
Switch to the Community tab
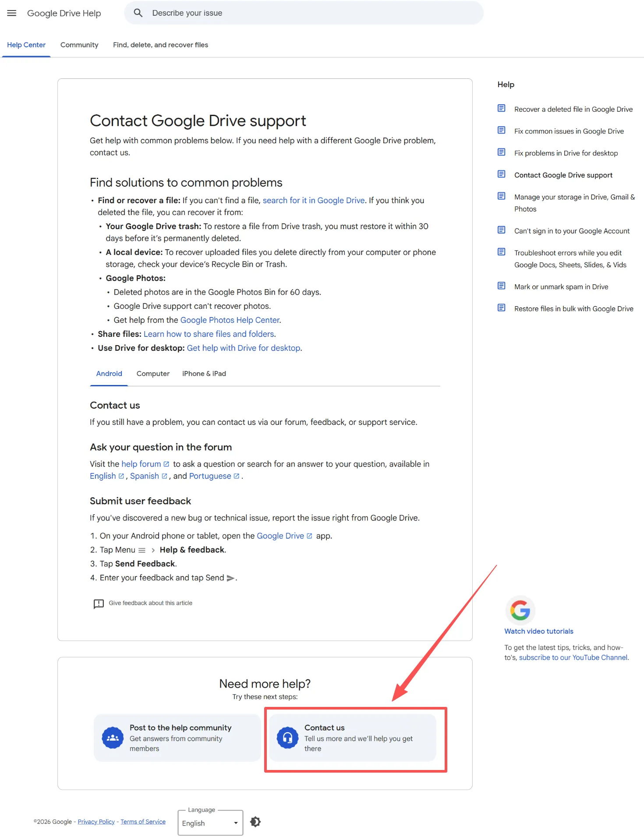click(x=79, y=45)
